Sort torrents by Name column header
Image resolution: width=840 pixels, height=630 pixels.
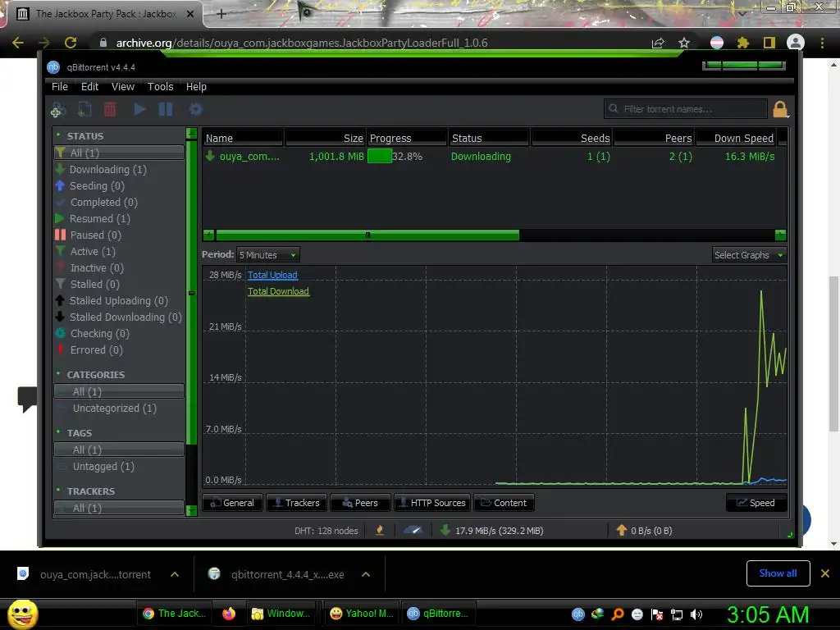(x=243, y=138)
